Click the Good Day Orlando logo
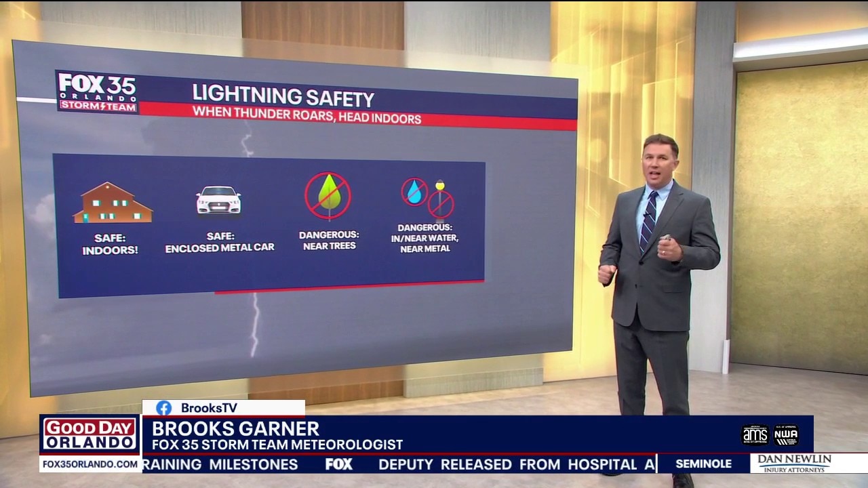Viewport: 868px width, 488px height. [90, 435]
